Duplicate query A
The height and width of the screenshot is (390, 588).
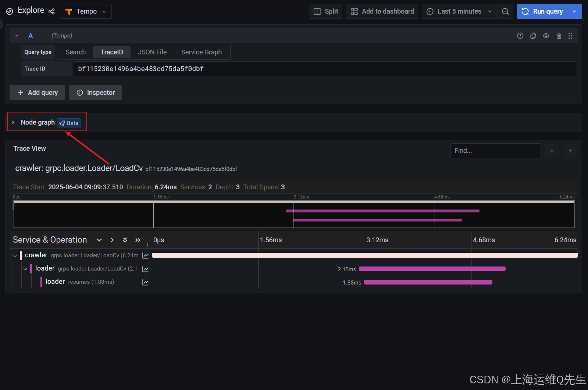point(533,36)
